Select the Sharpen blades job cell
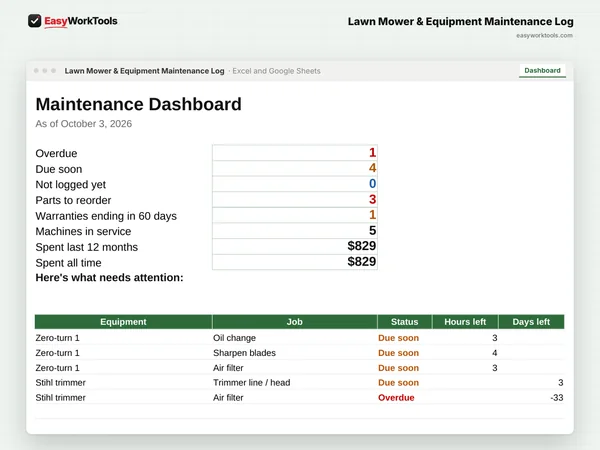The width and height of the screenshot is (600, 450). 295,353
